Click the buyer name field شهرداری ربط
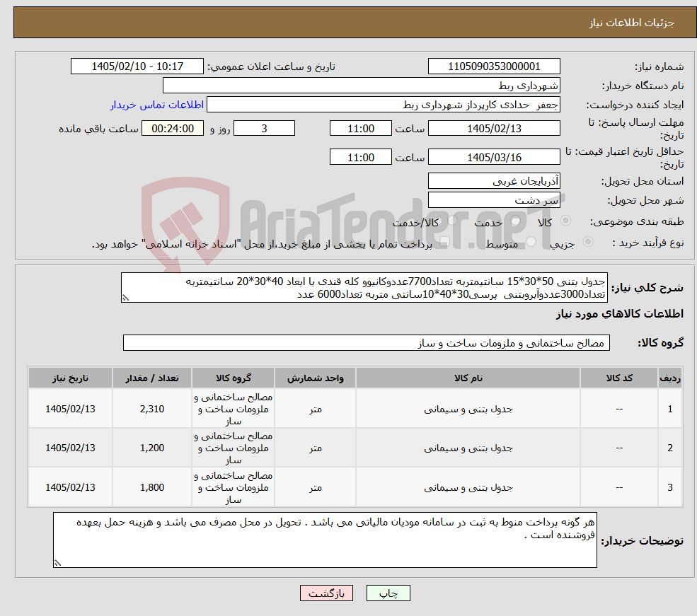The height and width of the screenshot is (616, 697). coord(362,86)
